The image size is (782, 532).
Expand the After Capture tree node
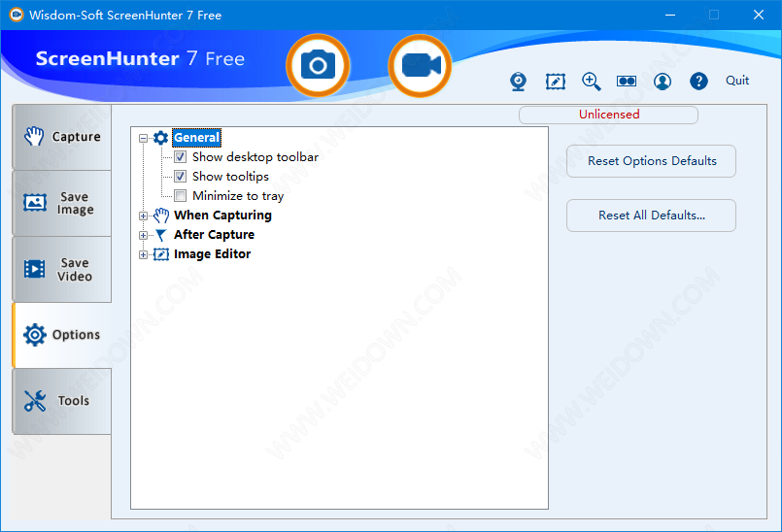coord(144,235)
